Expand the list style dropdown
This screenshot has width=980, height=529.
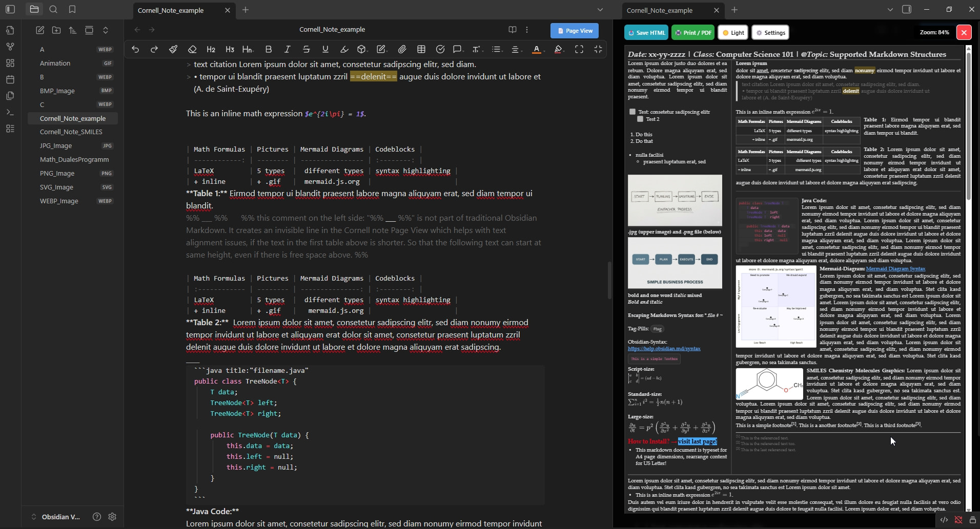[x=496, y=49]
